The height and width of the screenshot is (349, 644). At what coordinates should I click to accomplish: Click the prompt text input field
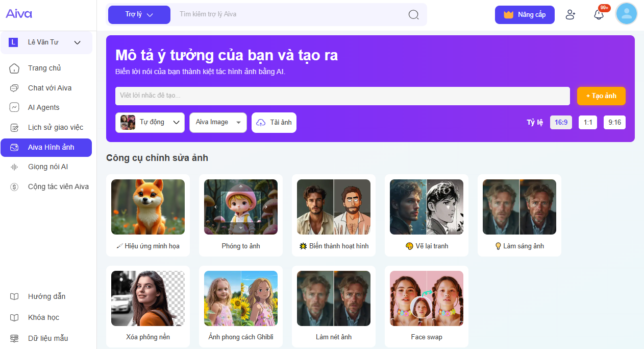click(x=342, y=96)
